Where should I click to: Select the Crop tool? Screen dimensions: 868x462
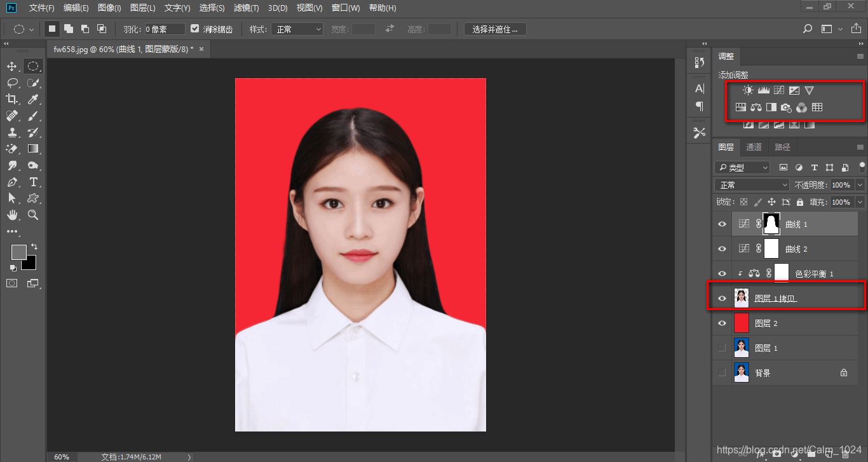click(13, 99)
